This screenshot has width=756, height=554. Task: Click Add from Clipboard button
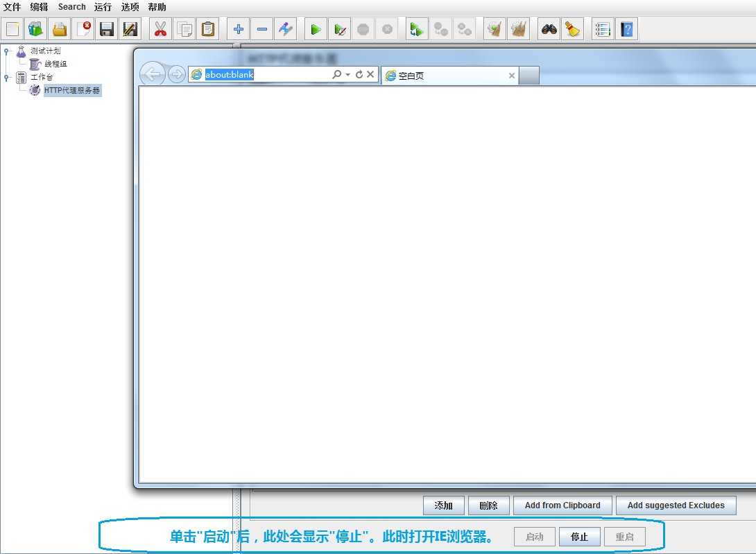[562, 505]
